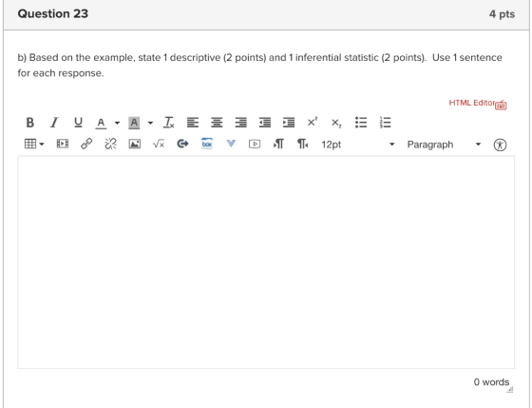Click the Question 23 heading
532x408 pixels.
coord(53,14)
